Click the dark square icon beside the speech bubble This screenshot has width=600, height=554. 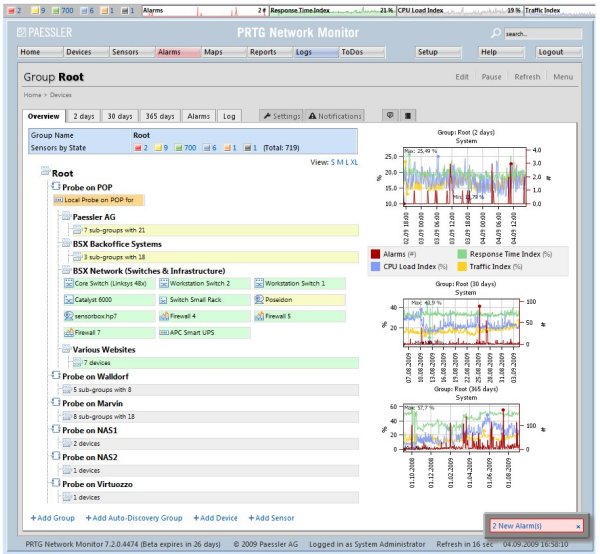click(x=408, y=115)
